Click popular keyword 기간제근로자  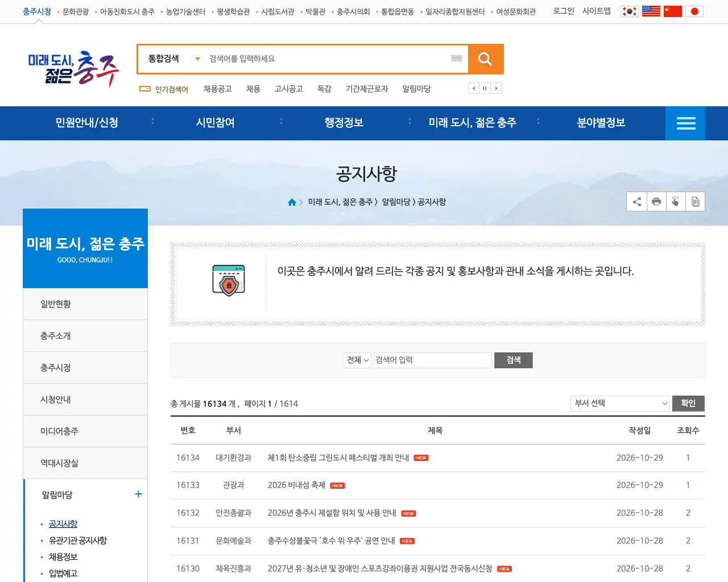367,89
